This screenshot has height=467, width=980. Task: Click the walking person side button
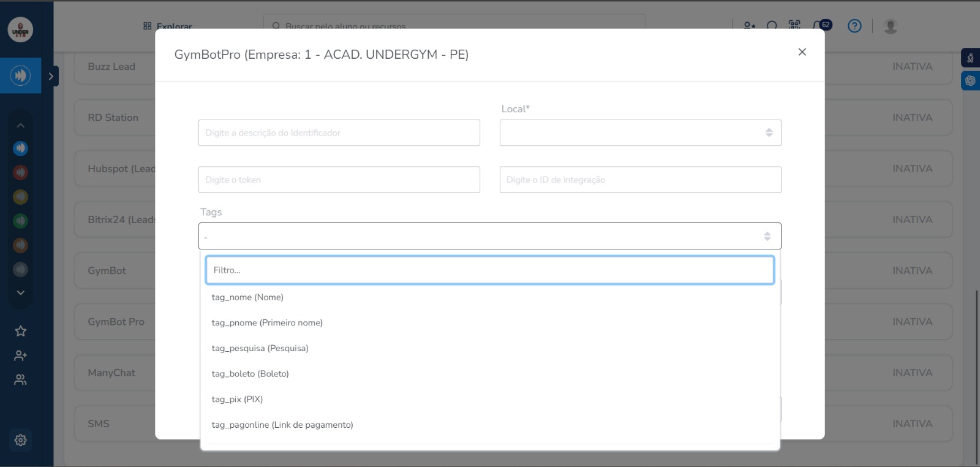970,58
